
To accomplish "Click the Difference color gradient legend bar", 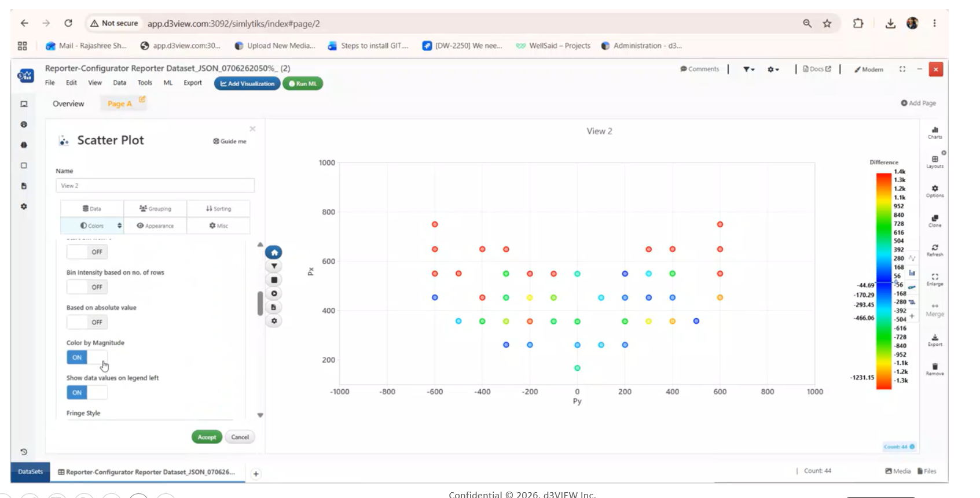I will [883, 281].
